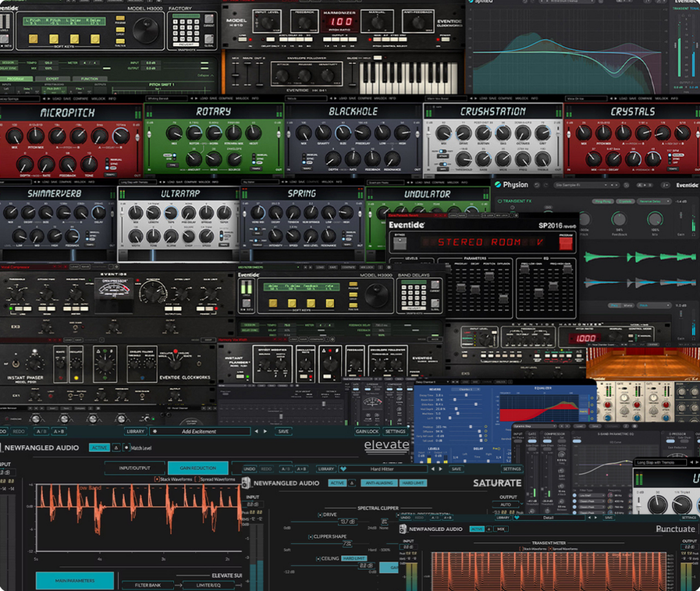
Task: Click the heart icon in Punctuate's library bar
Action: [516, 518]
